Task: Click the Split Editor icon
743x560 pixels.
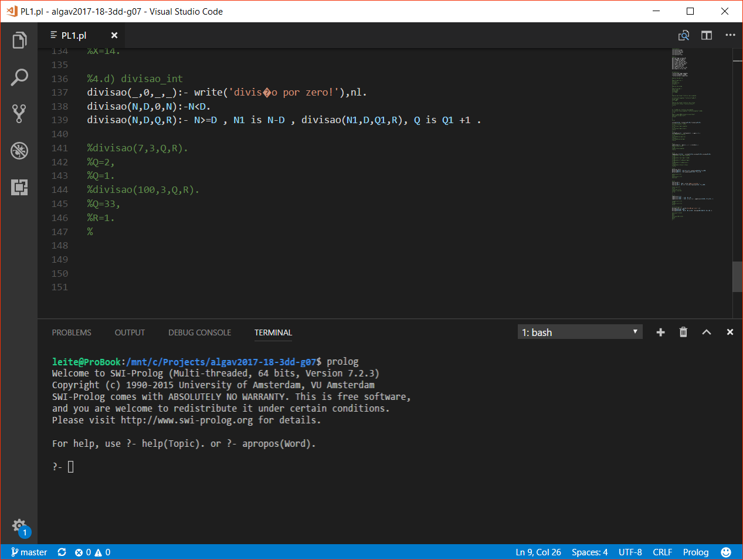Action: 706,35
